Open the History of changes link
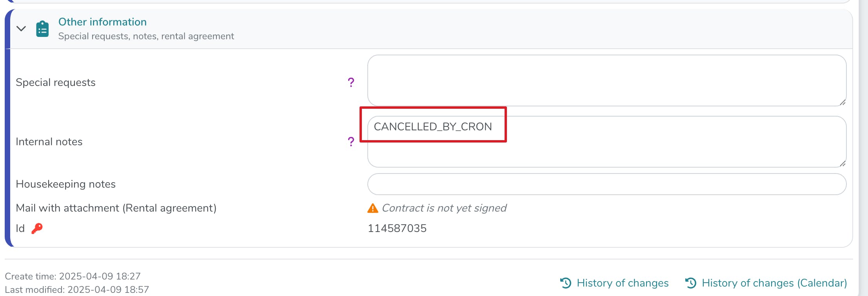 [x=622, y=283]
